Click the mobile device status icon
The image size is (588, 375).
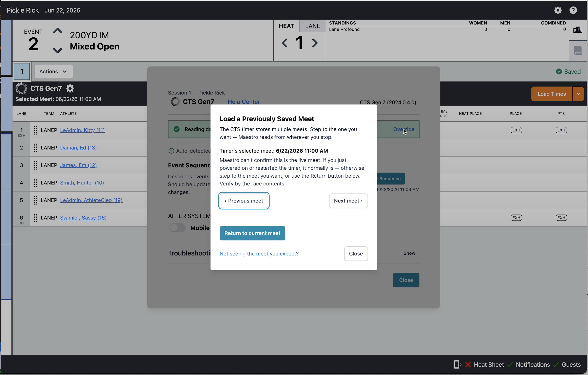(457, 364)
